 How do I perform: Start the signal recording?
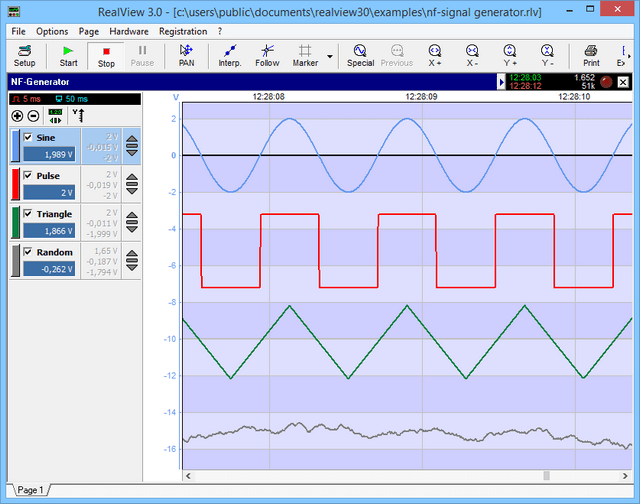click(x=68, y=54)
